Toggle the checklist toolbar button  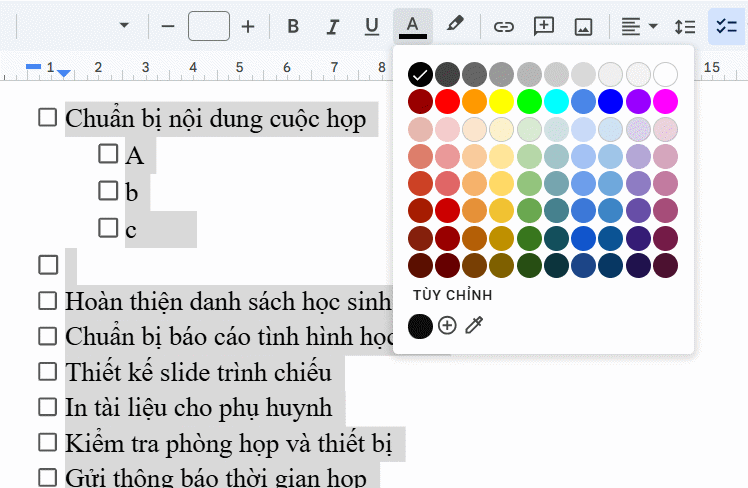[x=727, y=26]
